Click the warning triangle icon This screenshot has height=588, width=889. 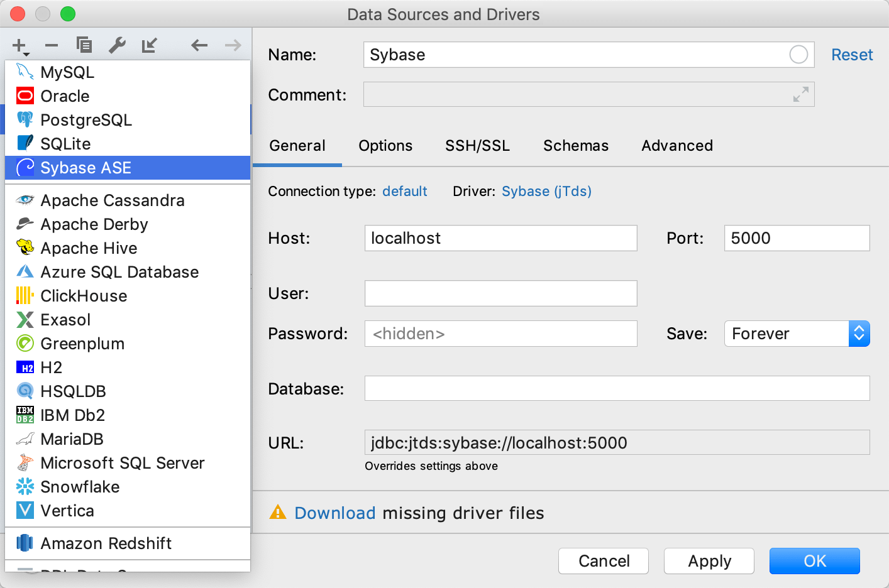pos(278,512)
